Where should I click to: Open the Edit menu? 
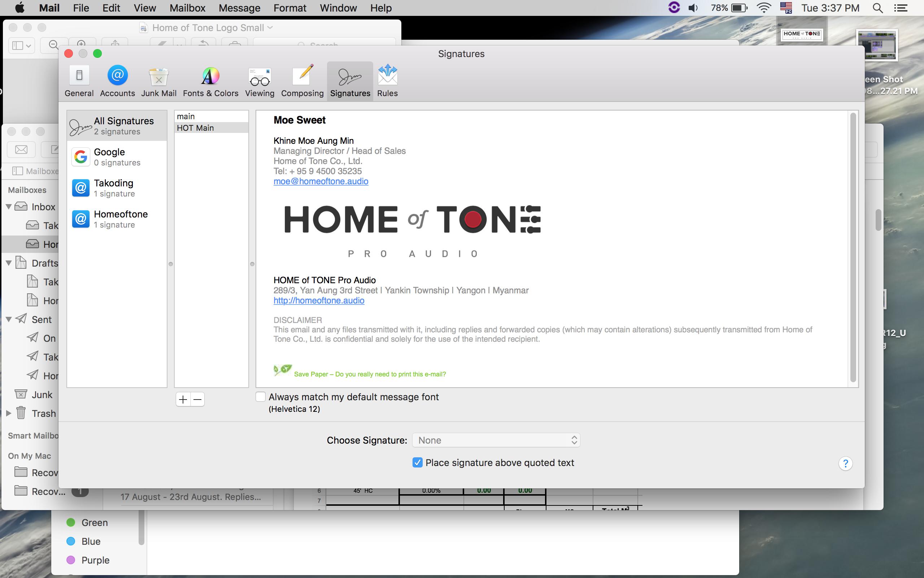tap(111, 8)
